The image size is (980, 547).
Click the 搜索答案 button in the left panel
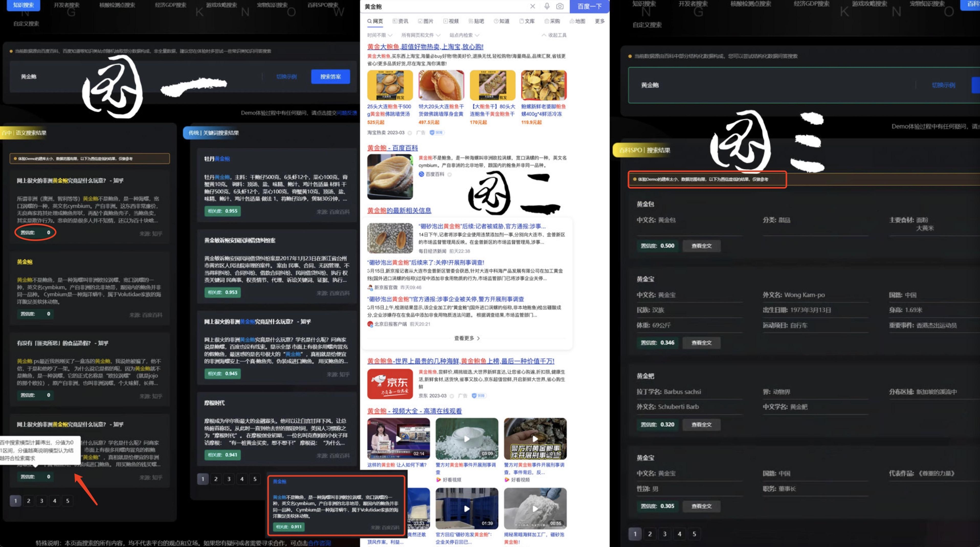(330, 76)
